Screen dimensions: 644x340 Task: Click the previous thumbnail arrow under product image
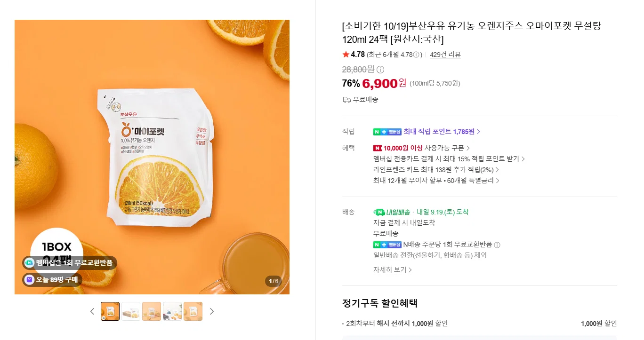(92, 311)
